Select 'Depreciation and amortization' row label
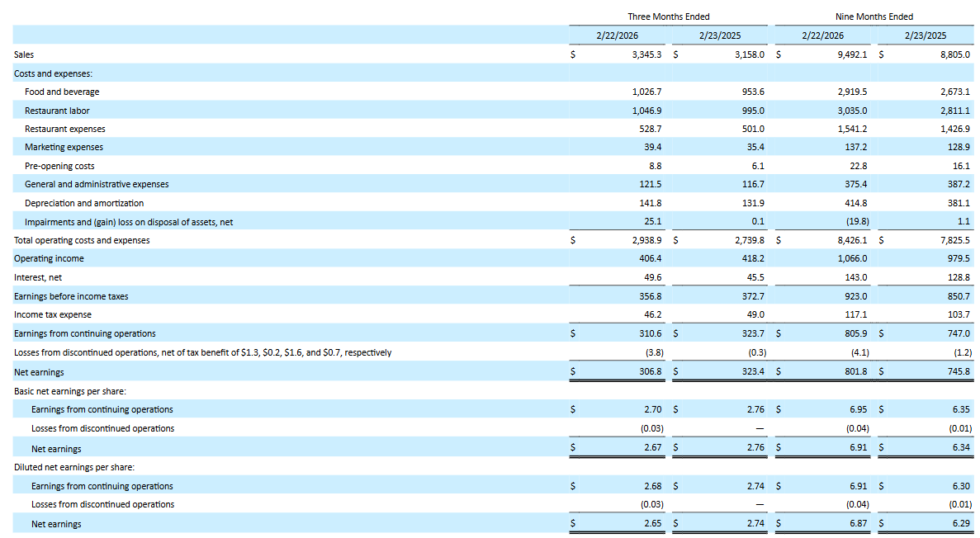Screen dimensions: 980x538 [x=84, y=203]
